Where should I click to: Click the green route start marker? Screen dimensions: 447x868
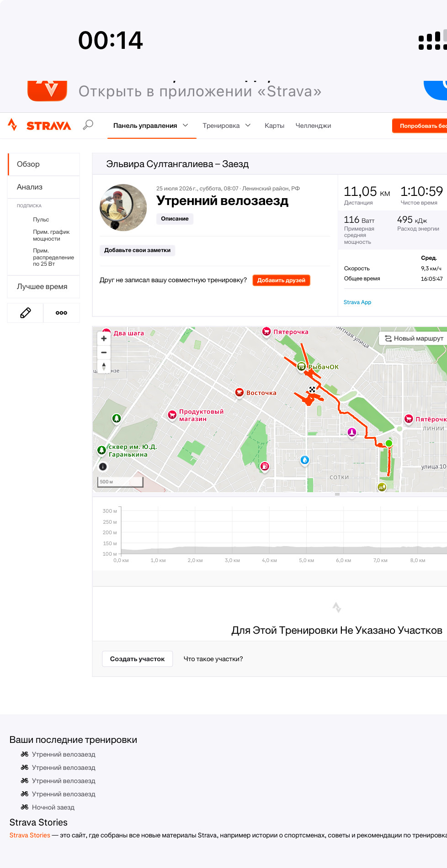389,443
